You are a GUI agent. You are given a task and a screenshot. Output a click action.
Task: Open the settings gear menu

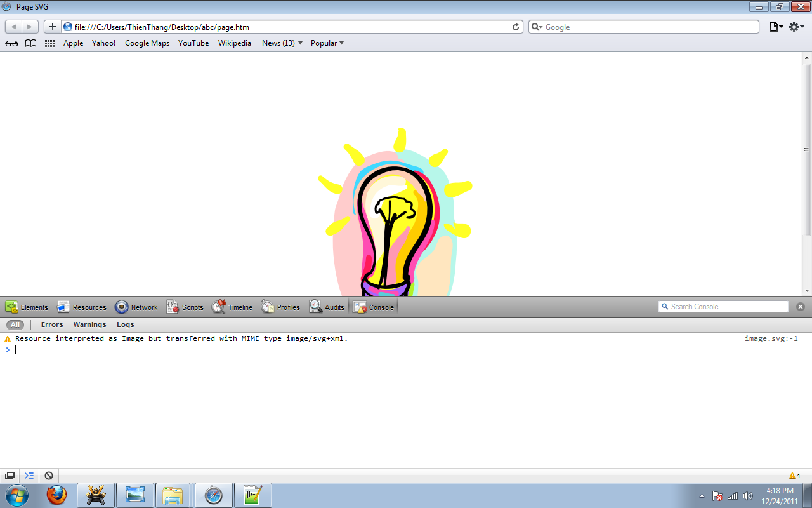[x=796, y=27]
